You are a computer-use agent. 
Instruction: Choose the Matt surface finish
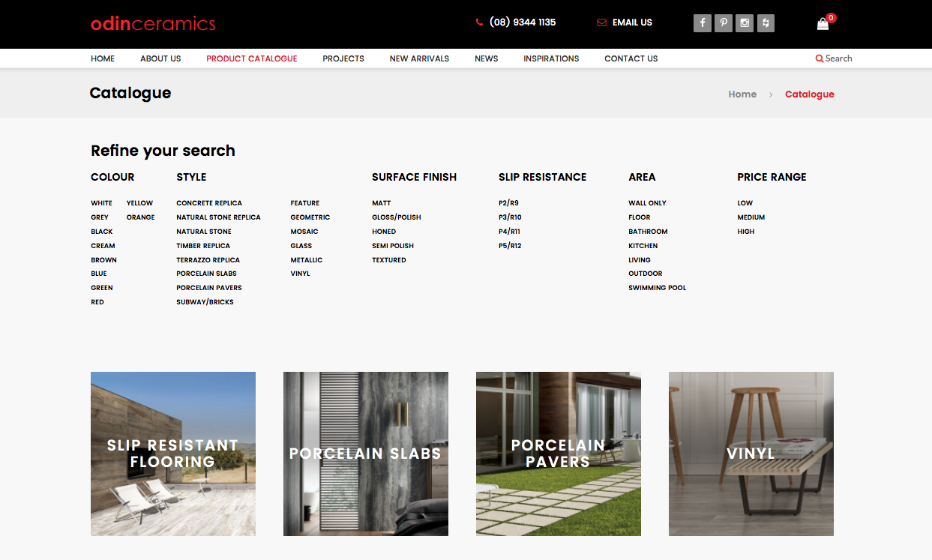point(382,203)
